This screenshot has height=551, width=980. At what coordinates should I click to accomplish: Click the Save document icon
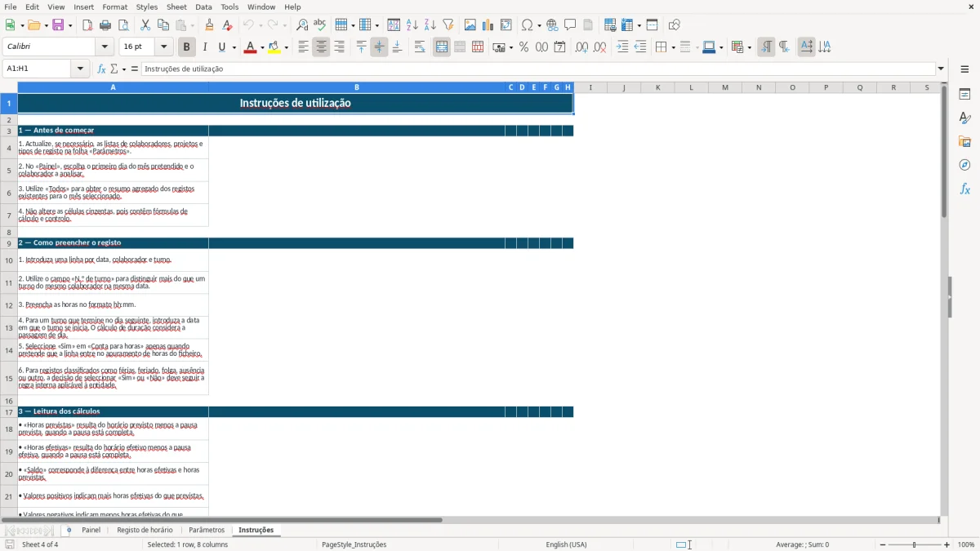(x=58, y=25)
